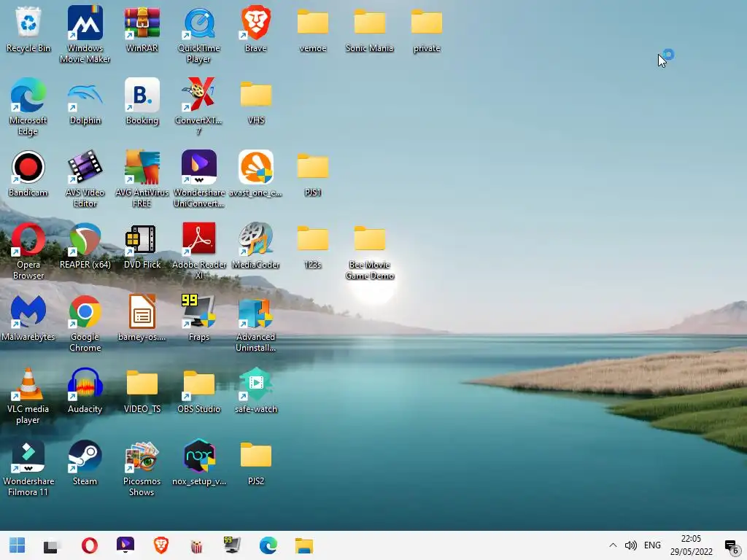Open WinRAR from the desktop
Viewport: 747px width, 560px height.
click(142, 29)
